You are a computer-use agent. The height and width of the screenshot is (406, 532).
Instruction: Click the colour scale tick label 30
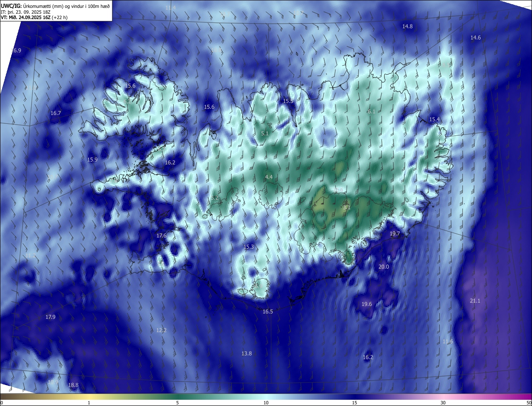pos(443,403)
